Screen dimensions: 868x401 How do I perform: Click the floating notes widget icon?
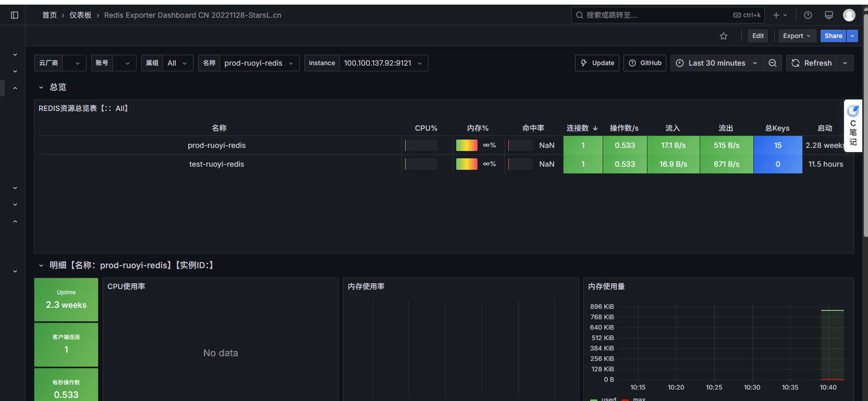(853, 126)
